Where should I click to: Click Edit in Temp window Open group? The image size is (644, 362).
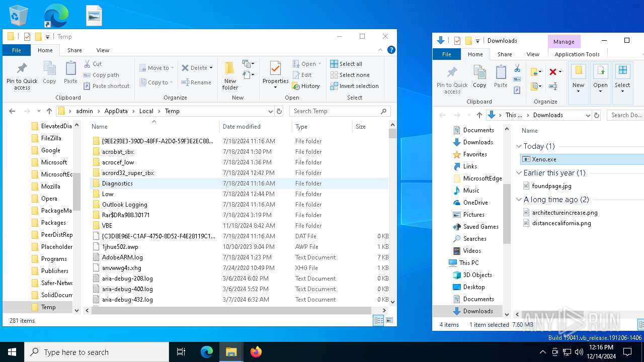pyautogui.click(x=302, y=75)
